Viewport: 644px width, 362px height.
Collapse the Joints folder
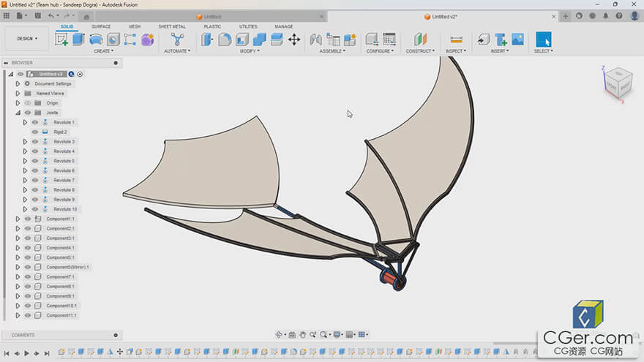click(18, 113)
